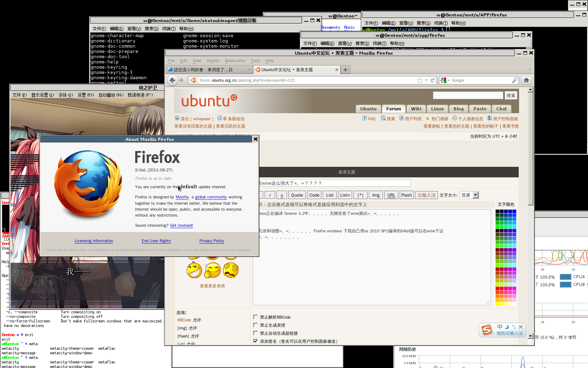Click the 用户控制面板 icon

490,118
